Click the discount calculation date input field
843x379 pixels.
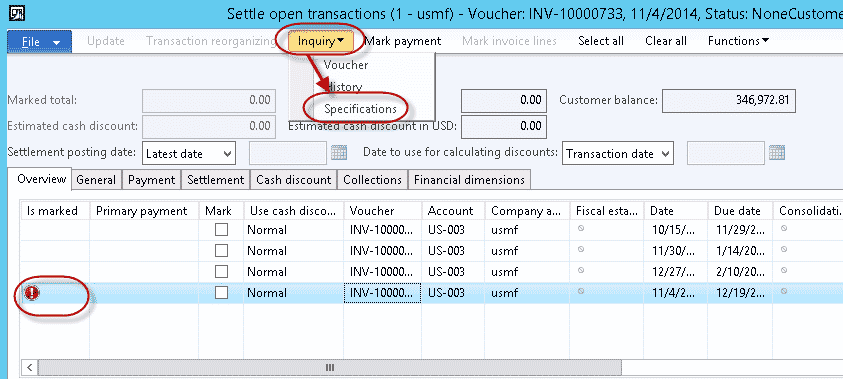pyautogui.click(x=726, y=153)
